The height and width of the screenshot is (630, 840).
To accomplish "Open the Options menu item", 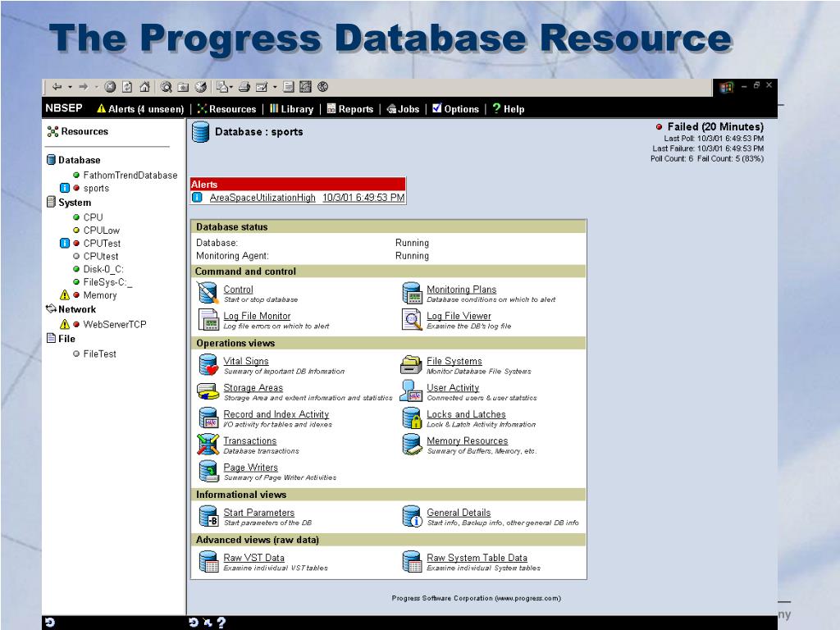I will [455, 109].
